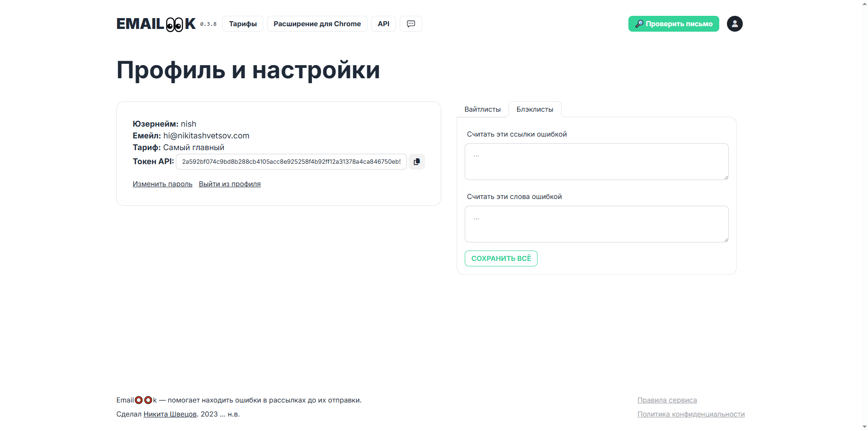Open the Никита Швецов footer link
The height and width of the screenshot is (431, 868).
pyautogui.click(x=170, y=414)
